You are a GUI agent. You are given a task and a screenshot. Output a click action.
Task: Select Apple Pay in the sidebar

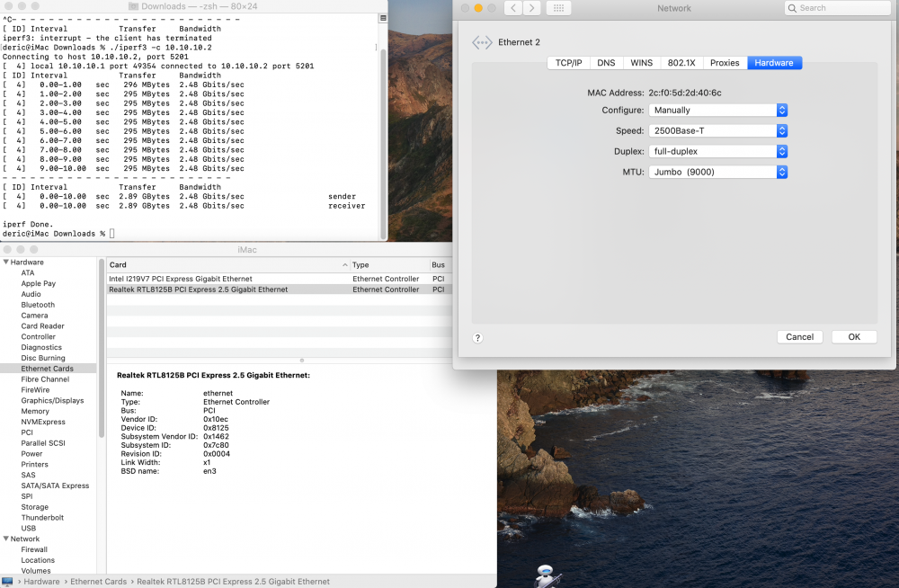click(x=39, y=283)
